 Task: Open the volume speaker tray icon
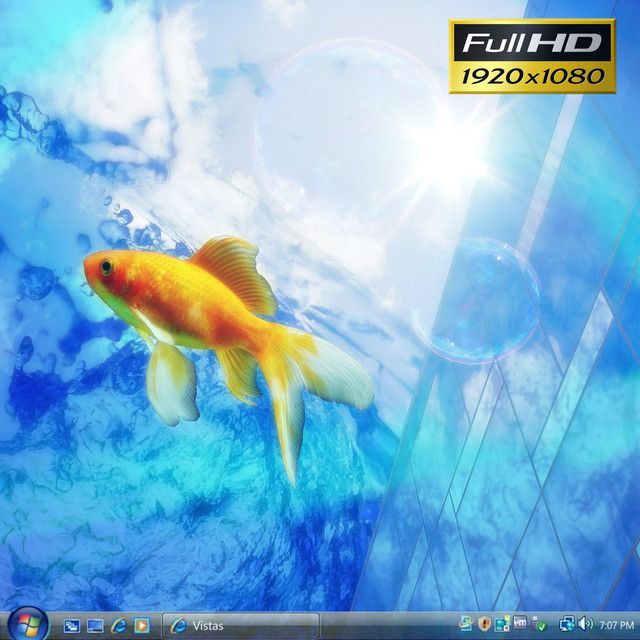[585, 625]
